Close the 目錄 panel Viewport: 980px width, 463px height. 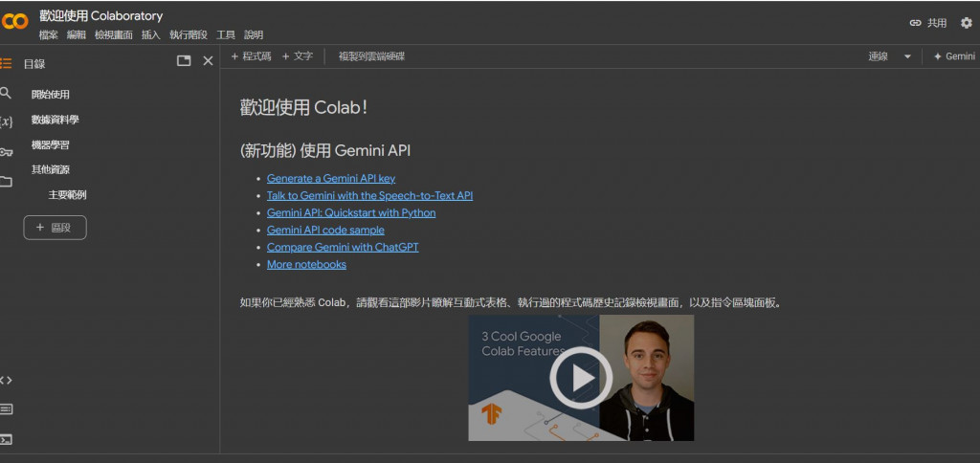pos(208,60)
